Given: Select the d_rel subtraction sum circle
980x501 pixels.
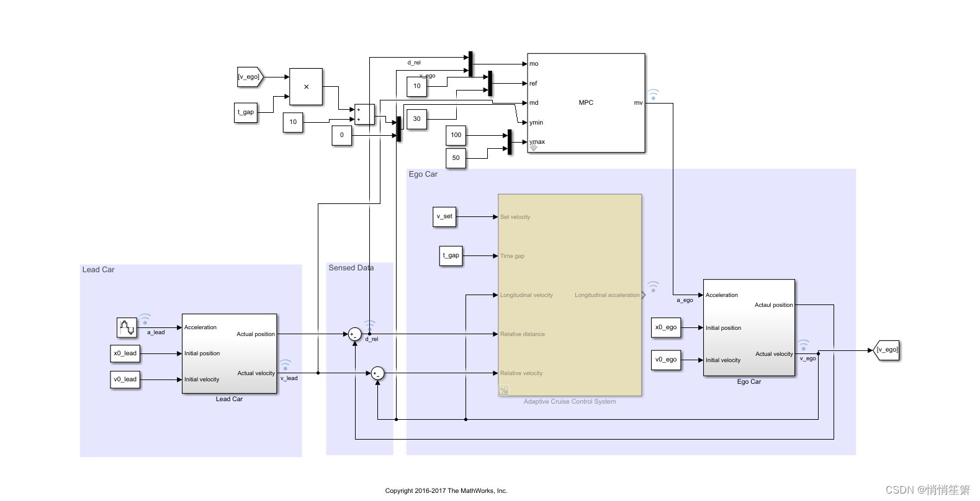Looking at the screenshot, I should [354, 334].
